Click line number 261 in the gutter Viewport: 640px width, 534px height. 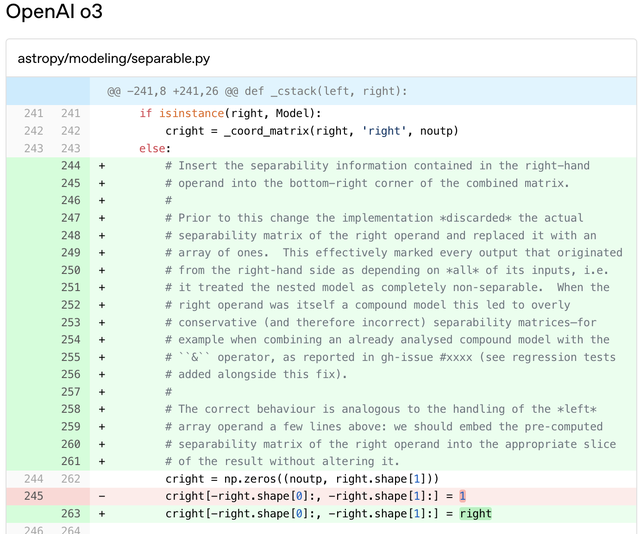pos(70,461)
